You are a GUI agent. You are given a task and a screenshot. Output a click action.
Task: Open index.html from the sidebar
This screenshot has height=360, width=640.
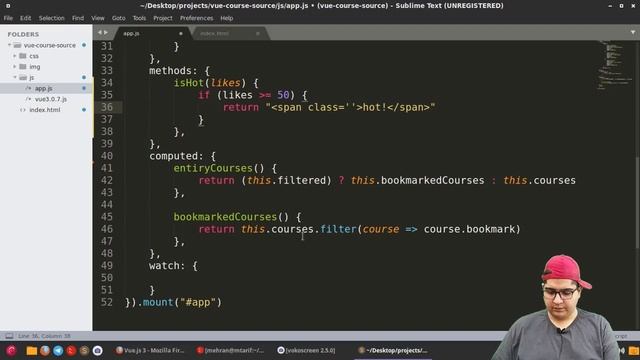(x=44, y=110)
